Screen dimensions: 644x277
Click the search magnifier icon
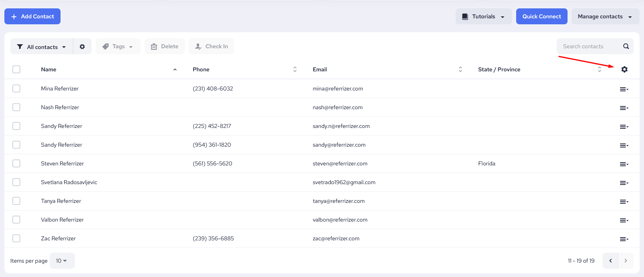point(626,46)
